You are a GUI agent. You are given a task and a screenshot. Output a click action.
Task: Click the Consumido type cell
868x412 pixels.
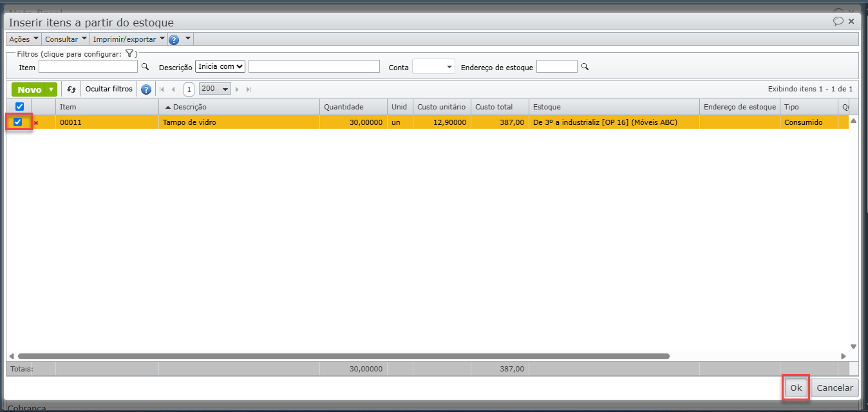pos(809,122)
